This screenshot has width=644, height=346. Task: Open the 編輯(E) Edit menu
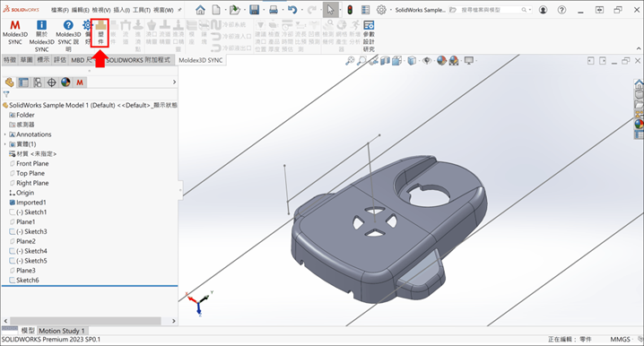point(80,10)
